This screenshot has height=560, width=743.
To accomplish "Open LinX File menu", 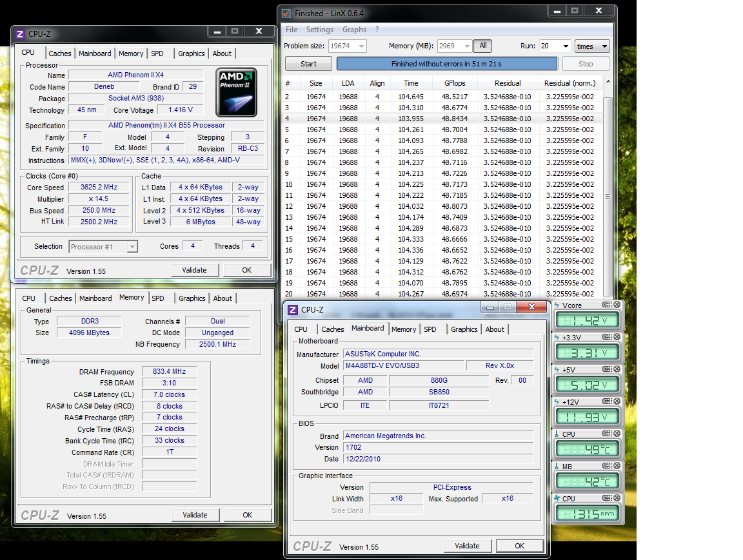I will [x=292, y=30].
